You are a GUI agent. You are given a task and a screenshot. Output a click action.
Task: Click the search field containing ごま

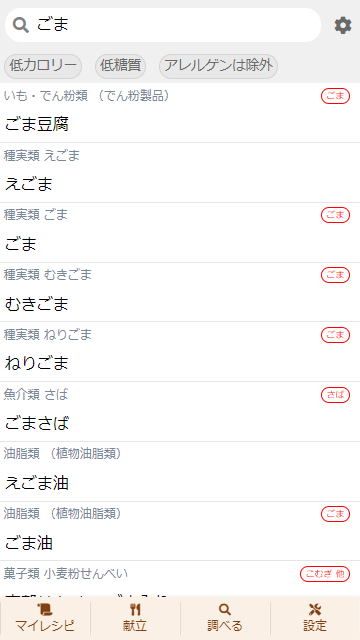(x=163, y=25)
